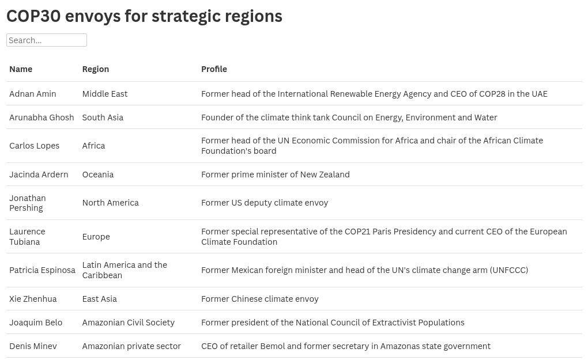The image size is (588, 364).
Task: Sort by the Name column header
Action: [x=21, y=69]
